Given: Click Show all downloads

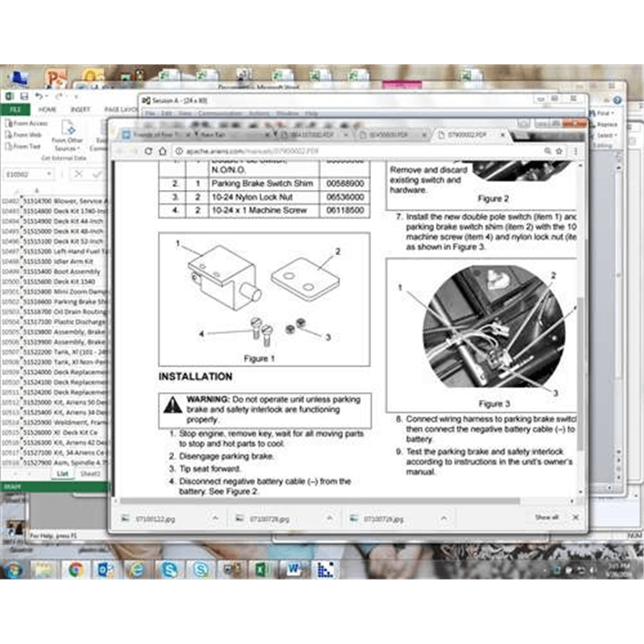Looking at the screenshot, I should 547,517.
